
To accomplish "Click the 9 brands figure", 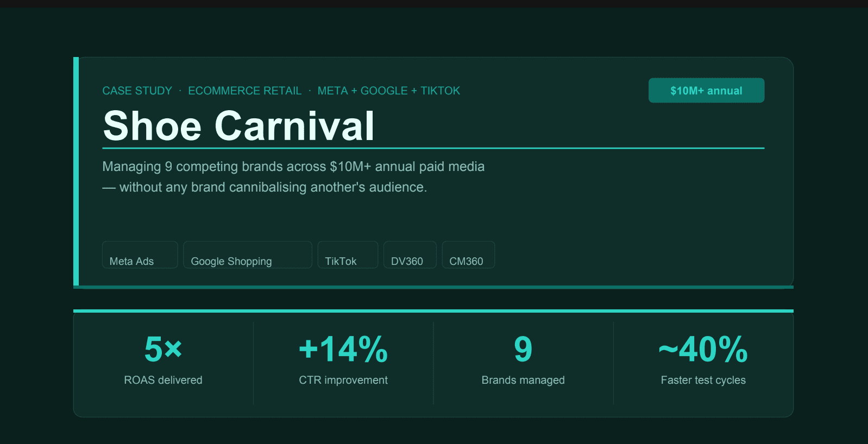I will click(x=523, y=349).
